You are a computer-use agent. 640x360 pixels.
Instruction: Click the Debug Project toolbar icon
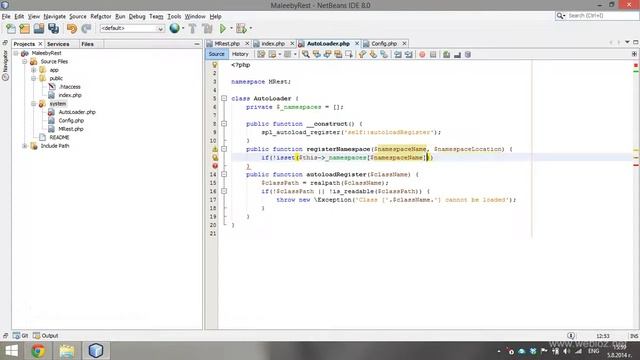tap(241, 29)
